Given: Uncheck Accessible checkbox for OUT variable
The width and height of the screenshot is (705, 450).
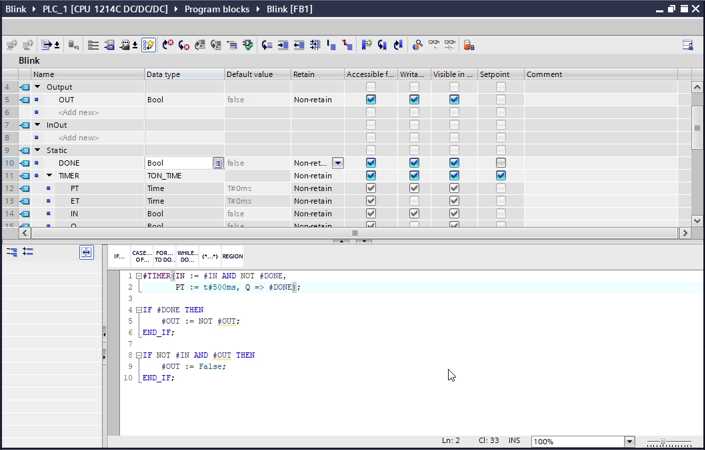Looking at the screenshot, I should 370,100.
